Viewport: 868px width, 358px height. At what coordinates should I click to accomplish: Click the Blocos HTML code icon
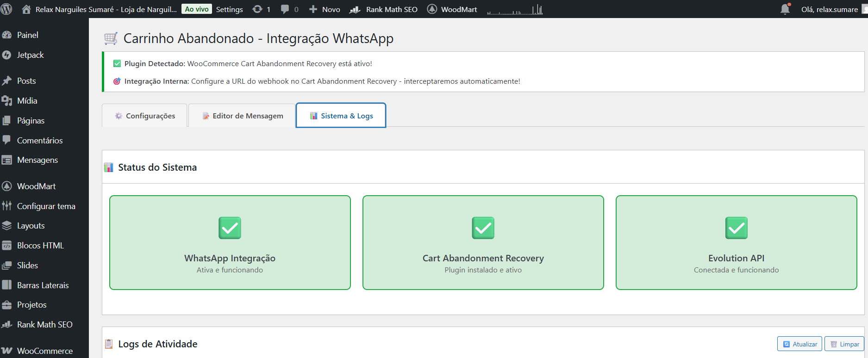(7, 246)
